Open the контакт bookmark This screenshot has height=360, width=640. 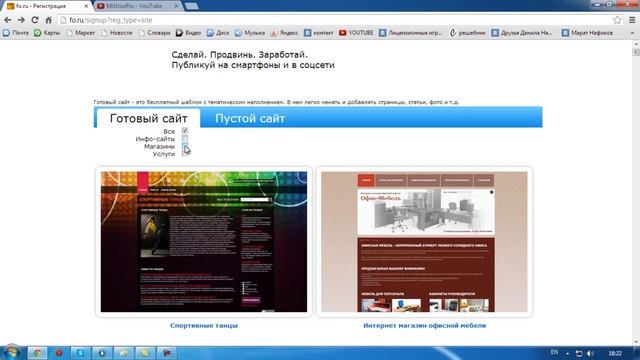point(319,33)
